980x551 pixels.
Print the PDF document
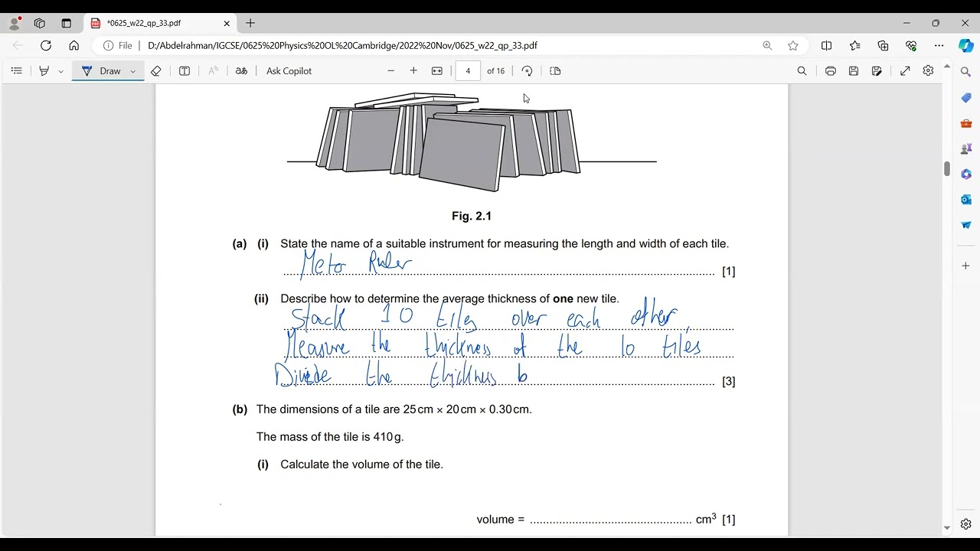(831, 70)
